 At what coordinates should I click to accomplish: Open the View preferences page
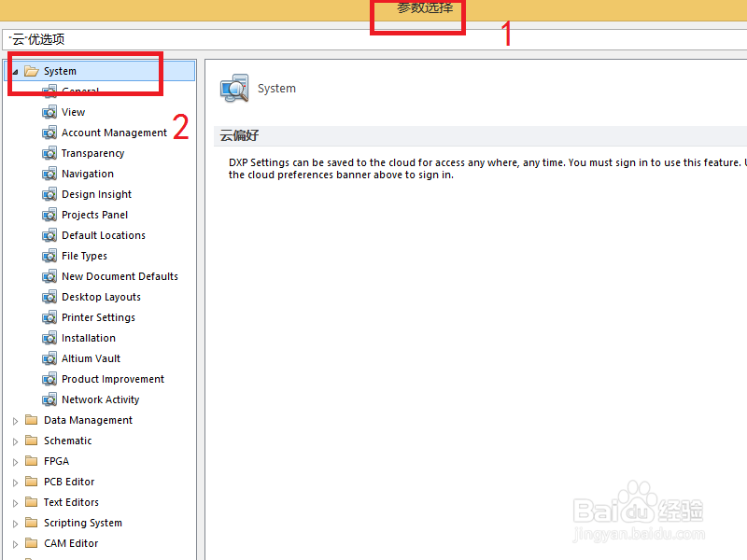coord(74,112)
